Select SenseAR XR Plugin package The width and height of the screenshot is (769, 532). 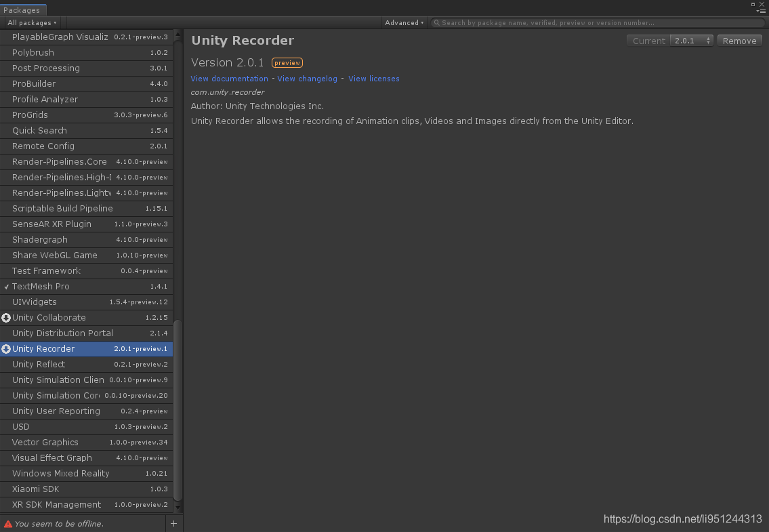(86, 224)
